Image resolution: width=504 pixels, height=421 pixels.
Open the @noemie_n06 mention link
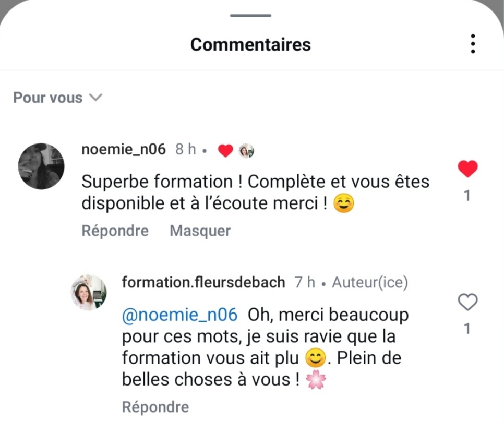[179, 315]
